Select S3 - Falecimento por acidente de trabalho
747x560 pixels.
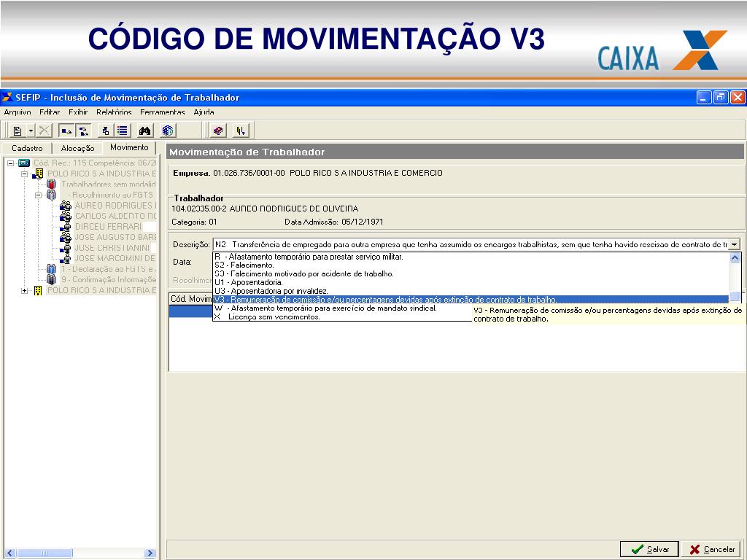tap(471, 274)
